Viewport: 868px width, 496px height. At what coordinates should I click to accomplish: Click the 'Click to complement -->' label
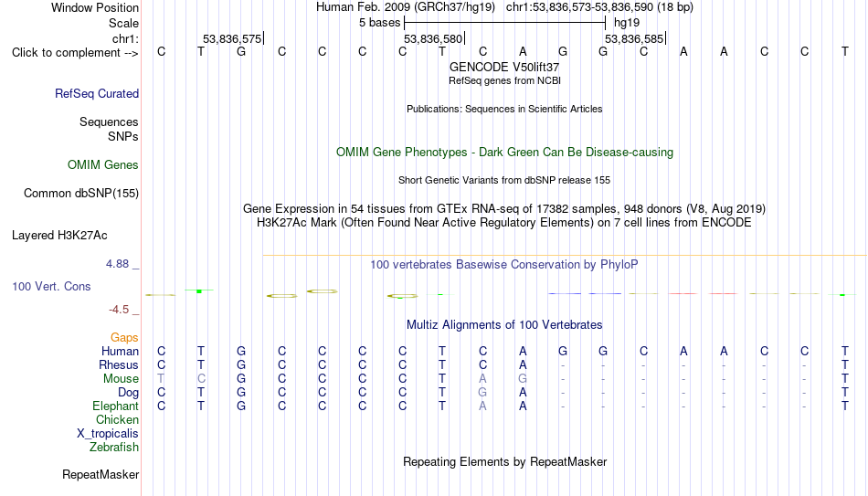[x=75, y=53]
